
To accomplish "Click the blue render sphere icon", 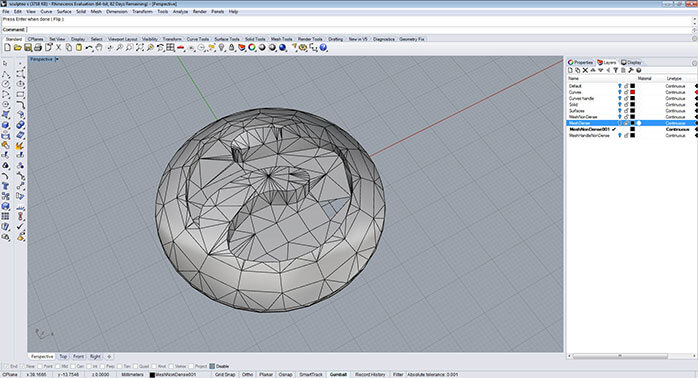I will click(282, 48).
